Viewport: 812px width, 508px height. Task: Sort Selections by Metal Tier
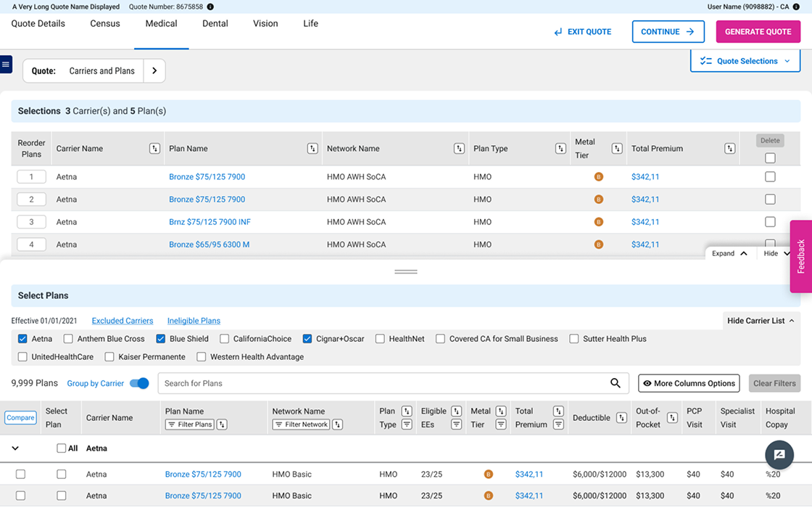(x=617, y=148)
